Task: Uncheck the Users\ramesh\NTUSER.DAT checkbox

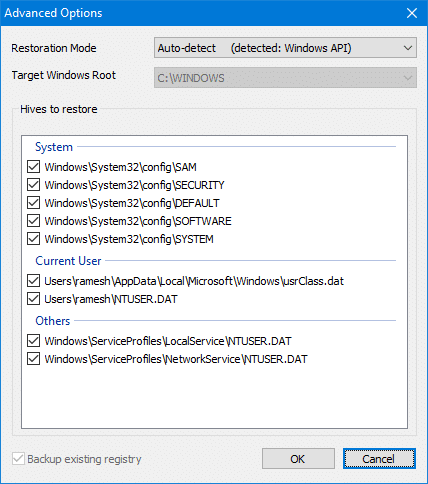Action: click(34, 299)
